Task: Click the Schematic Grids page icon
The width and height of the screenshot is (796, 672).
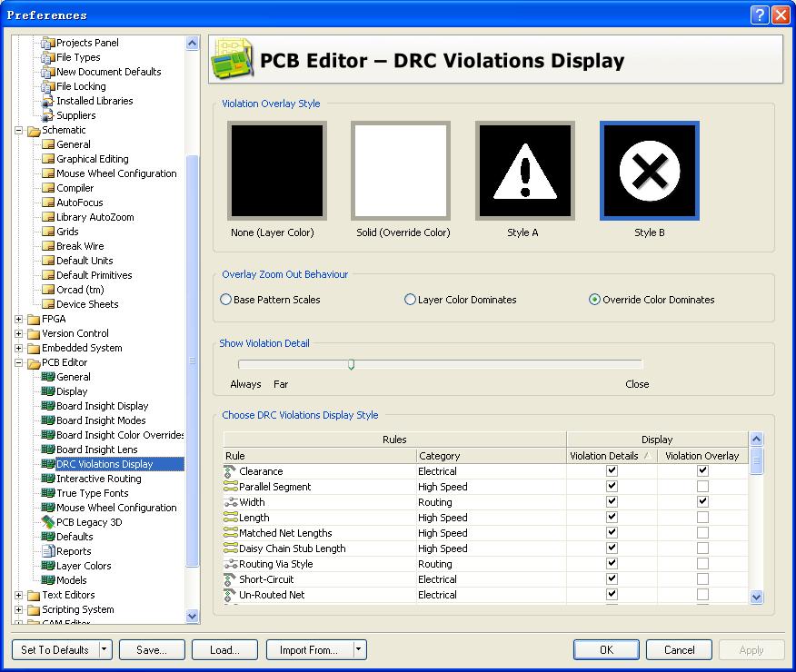Action: point(48,232)
